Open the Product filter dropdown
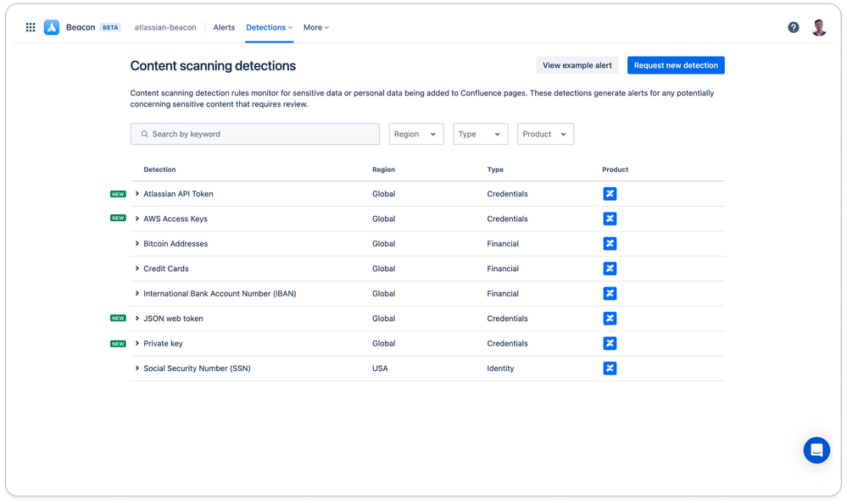Screen dimensions: 847x504 [x=545, y=134]
